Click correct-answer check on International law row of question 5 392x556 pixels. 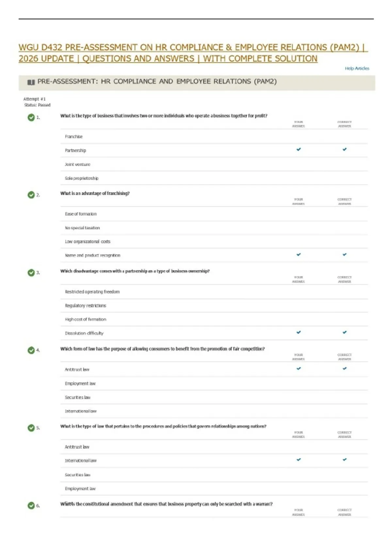click(345, 460)
